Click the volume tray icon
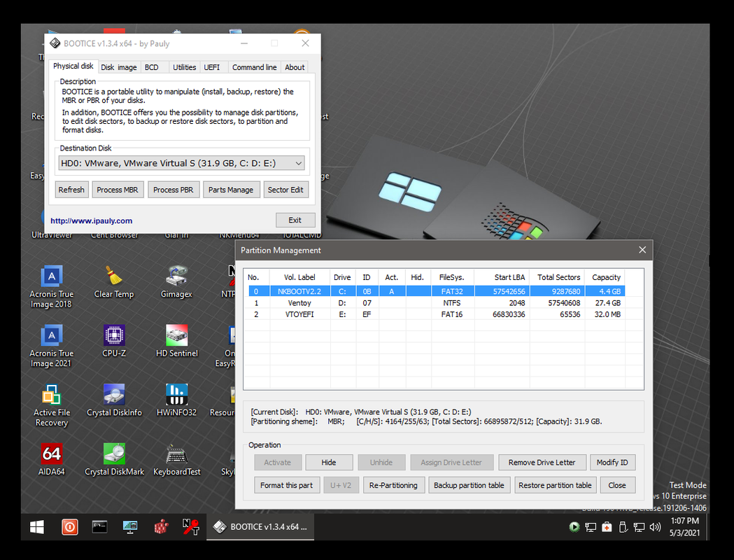Image resolution: width=734 pixels, height=560 pixels. point(656,527)
